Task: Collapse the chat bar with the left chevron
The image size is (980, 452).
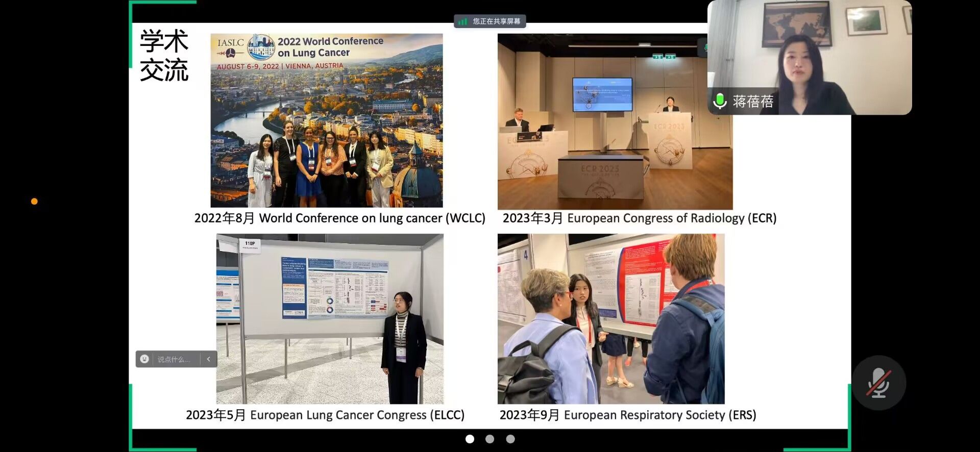Action: [x=209, y=359]
